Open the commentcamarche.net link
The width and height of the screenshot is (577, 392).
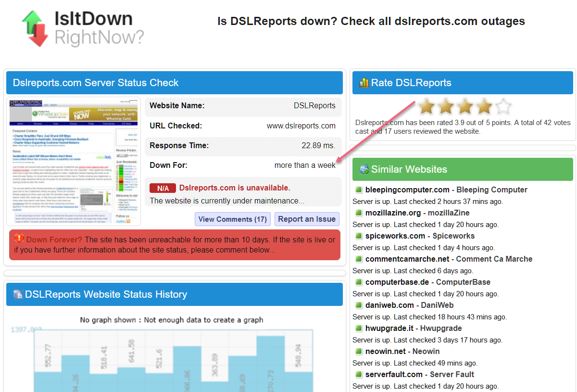point(407,259)
